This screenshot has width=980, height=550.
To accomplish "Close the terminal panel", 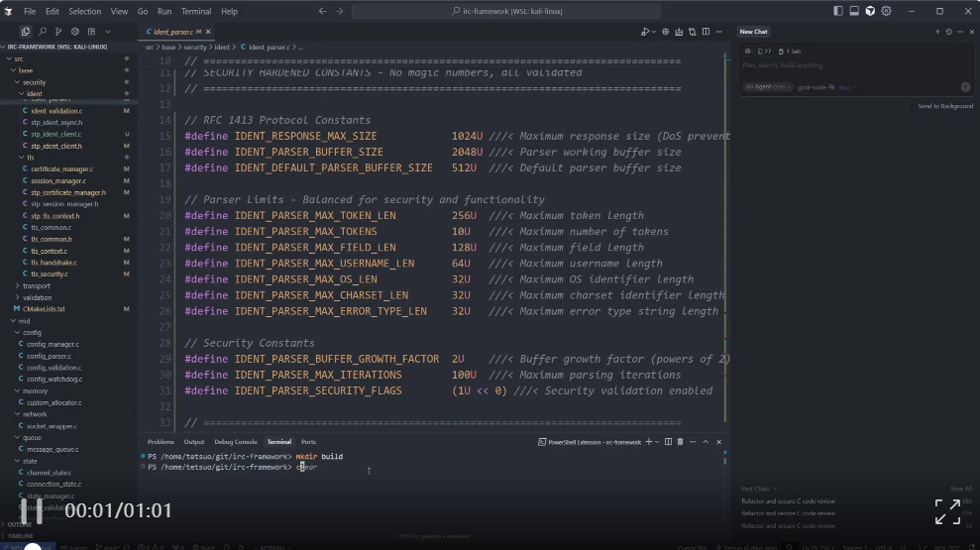I will coord(718,442).
